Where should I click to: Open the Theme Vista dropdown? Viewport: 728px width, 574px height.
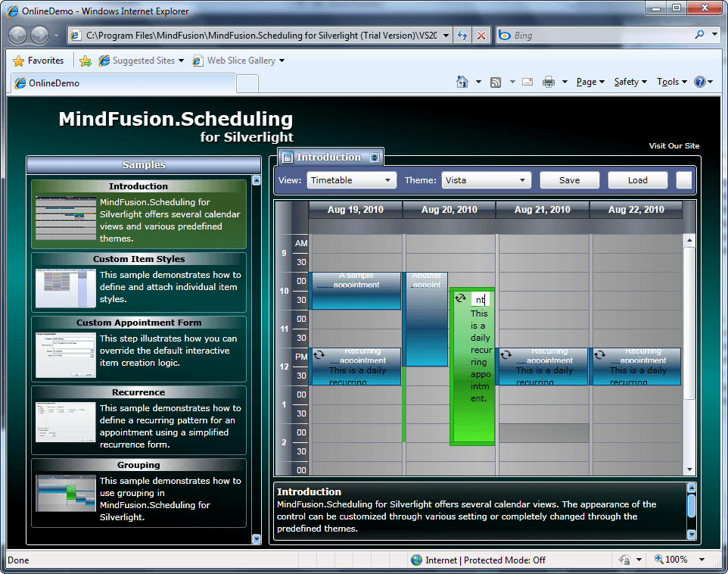(486, 180)
